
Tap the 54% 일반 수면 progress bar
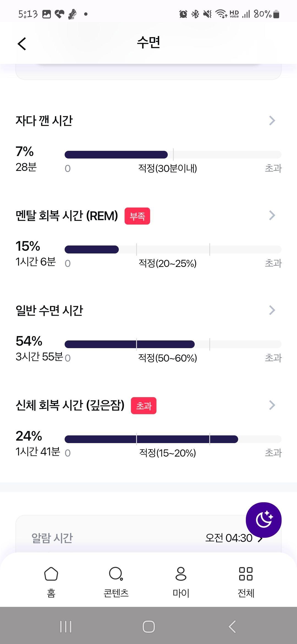(x=173, y=344)
